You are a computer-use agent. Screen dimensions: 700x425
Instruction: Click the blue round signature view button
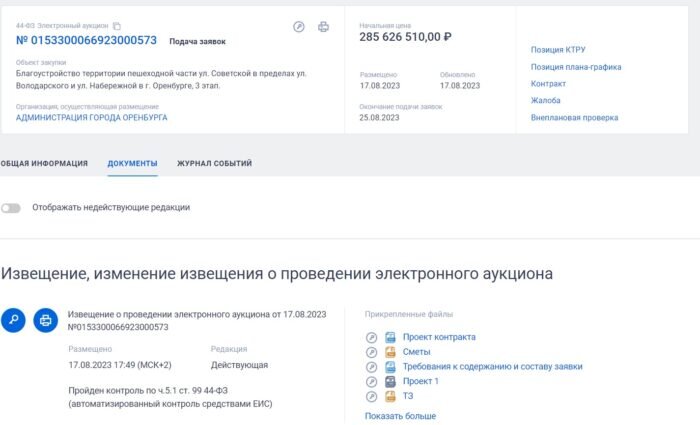point(13,320)
